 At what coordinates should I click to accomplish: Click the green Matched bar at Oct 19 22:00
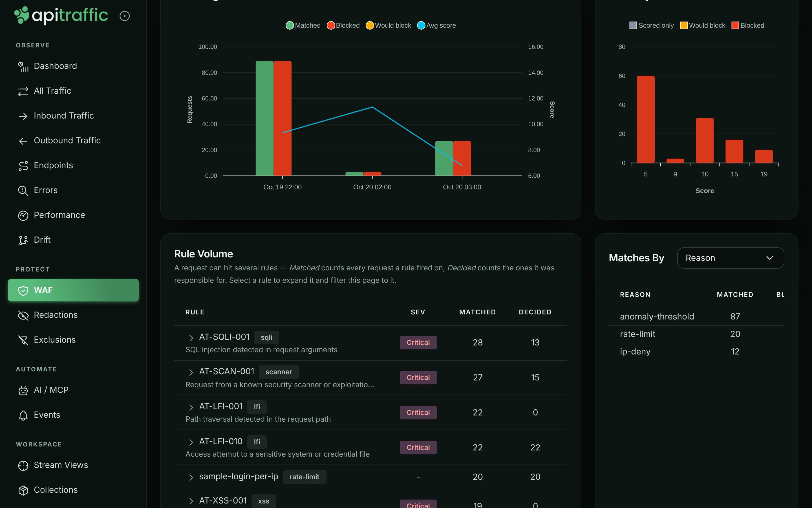click(x=264, y=118)
